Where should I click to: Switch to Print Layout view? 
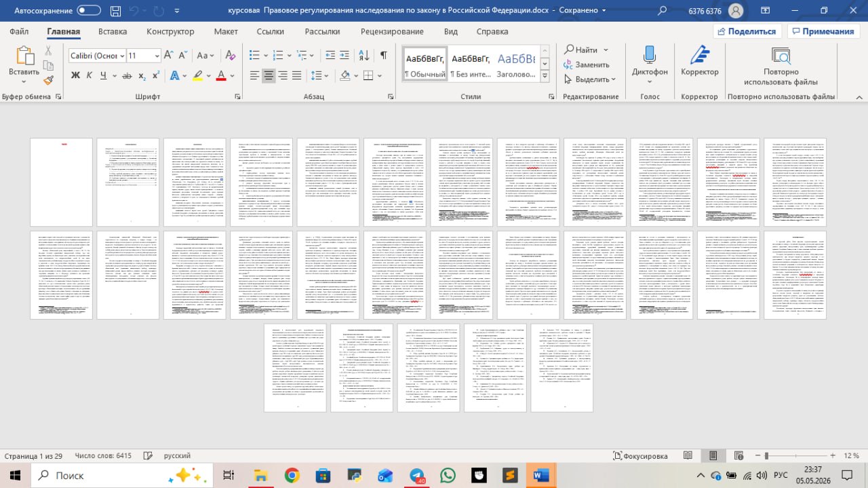click(713, 456)
